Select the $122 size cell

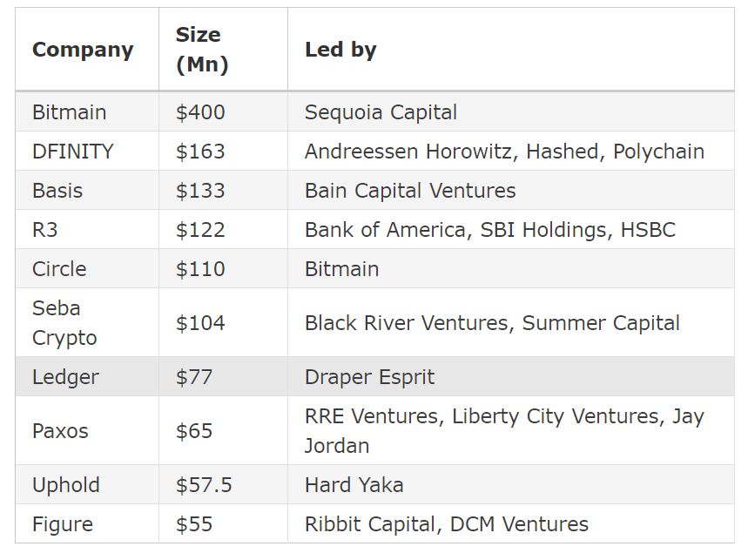[x=200, y=230]
